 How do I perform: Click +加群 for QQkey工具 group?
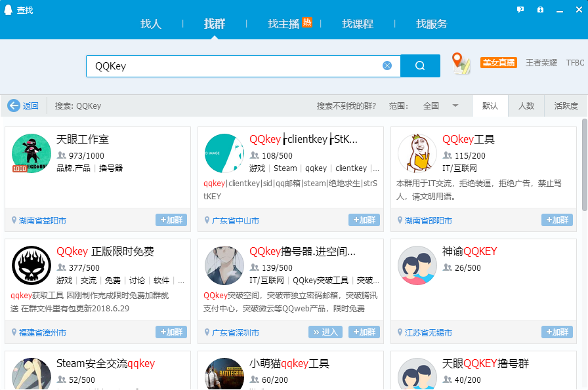557,220
